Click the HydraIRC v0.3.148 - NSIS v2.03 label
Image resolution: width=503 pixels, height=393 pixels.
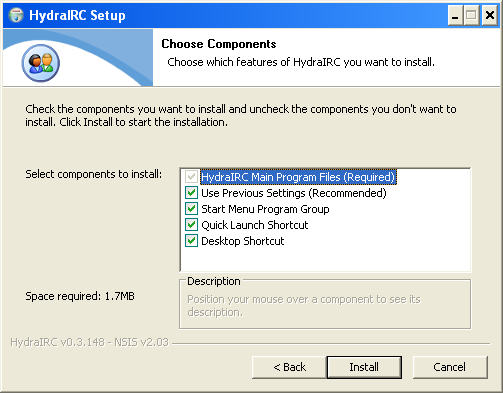pyautogui.click(x=90, y=342)
